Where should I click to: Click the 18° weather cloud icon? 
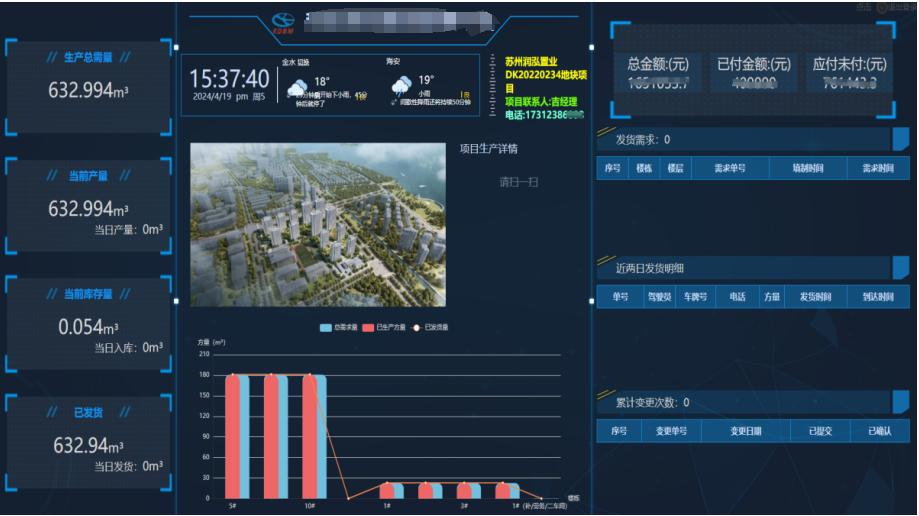(299, 88)
